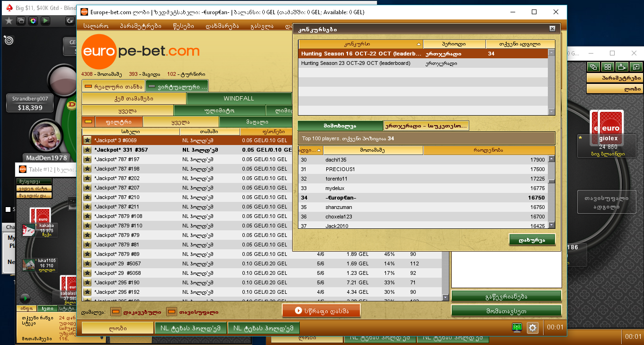The height and width of the screenshot is (345, 644).
Task: Click the refresh arrow icon in PokerStars toolbar
Action: pos(70,21)
